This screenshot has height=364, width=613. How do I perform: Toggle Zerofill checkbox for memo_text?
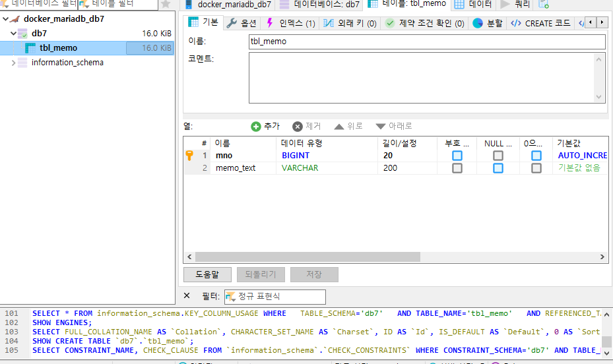pos(536,168)
